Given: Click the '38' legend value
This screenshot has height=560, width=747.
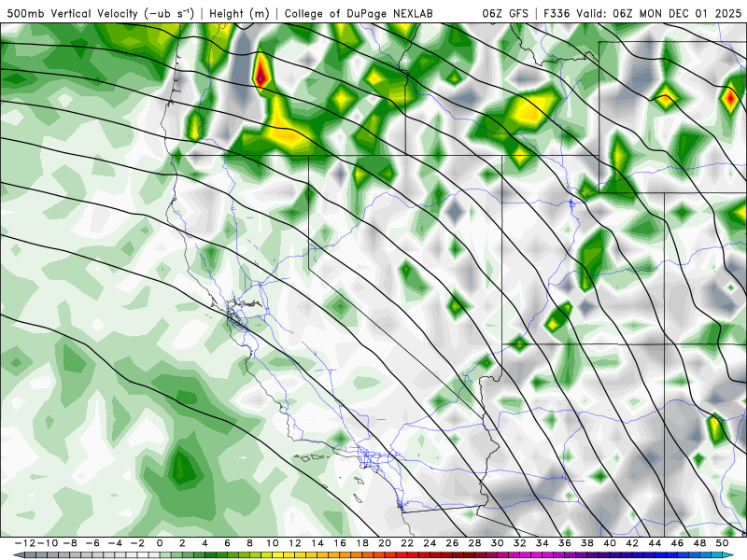Looking at the screenshot, I should [x=587, y=543].
